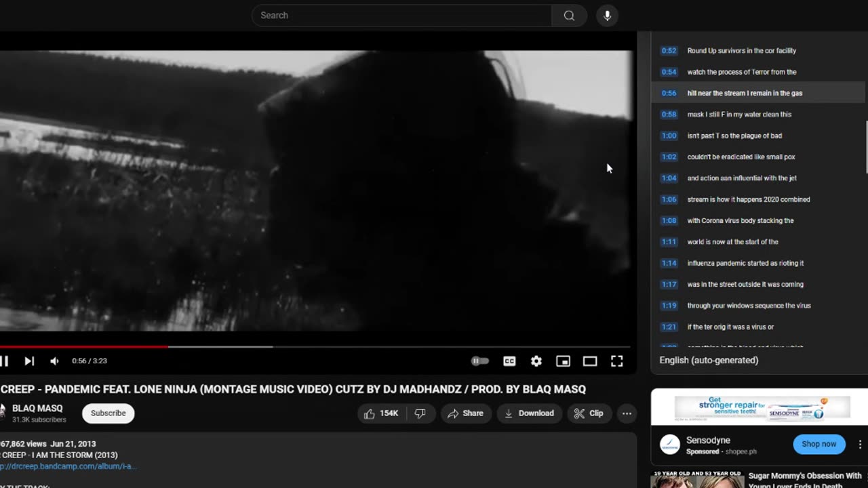Subscribe to BLAQ MASQ channel
This screenshot has height=488, width=868.
pos(108,413)
